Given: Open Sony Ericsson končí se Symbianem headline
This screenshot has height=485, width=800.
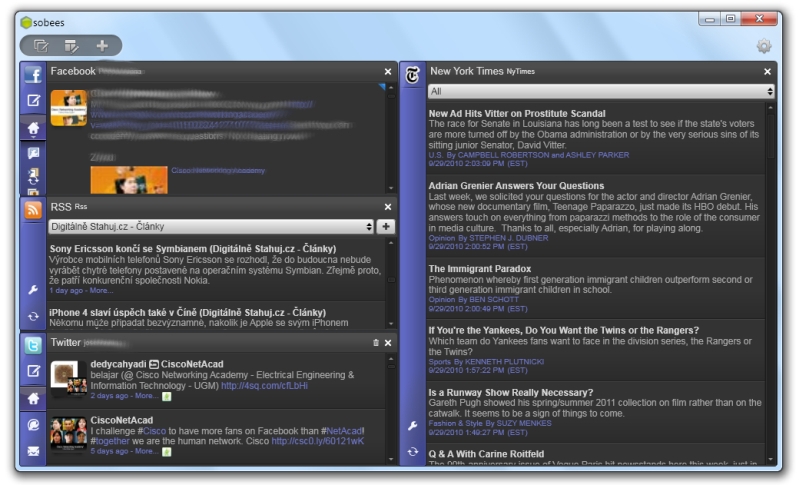Looking at the screenshot, I should (x=193, y=249).
